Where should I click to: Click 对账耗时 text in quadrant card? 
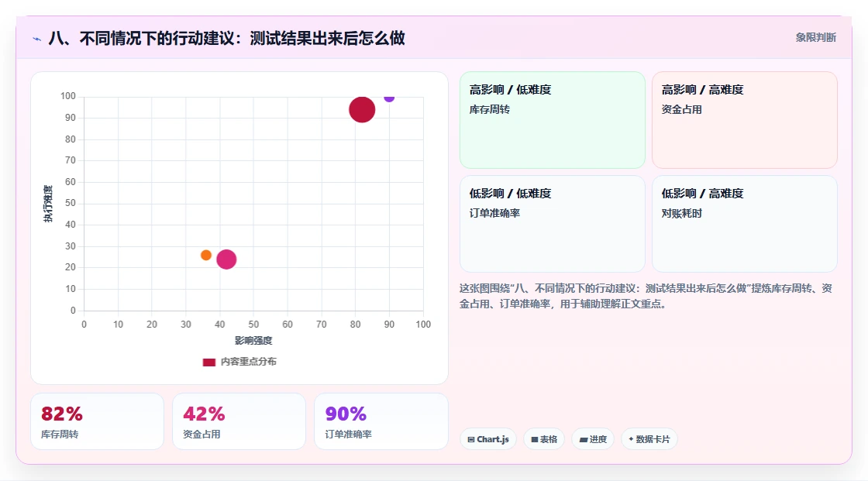tap(681, 213)
